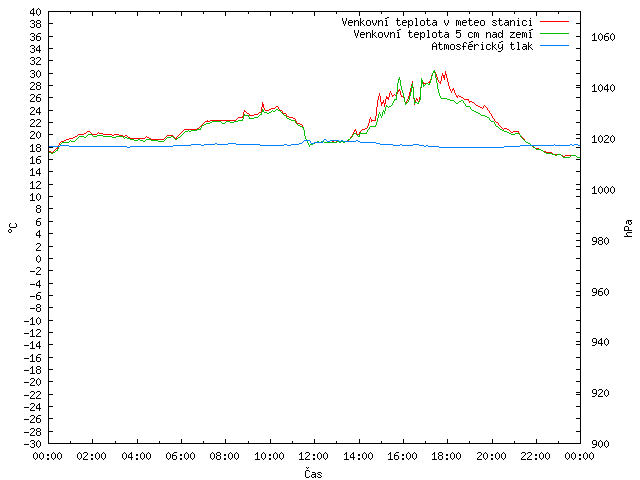Viewport: 640px width, 480px height.
Task: Click the x-axis time label '12:00'
Action: click(x=313, y=456)
